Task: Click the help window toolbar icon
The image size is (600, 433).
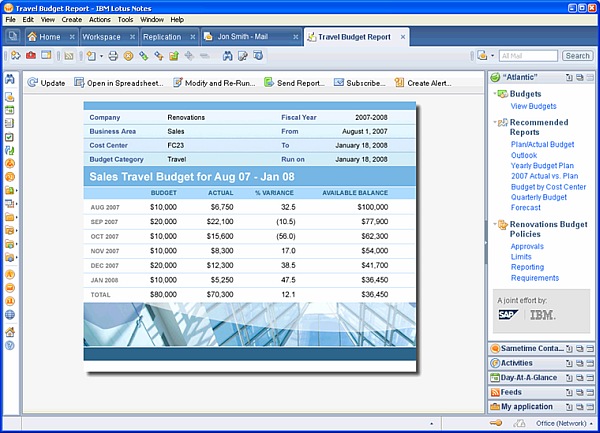Action: (x=258, y=56)
